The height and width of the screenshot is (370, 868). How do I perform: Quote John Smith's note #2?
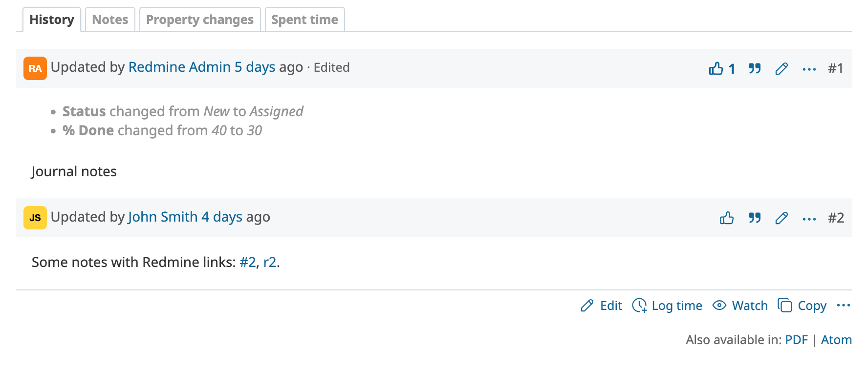[x=755, y=218]
